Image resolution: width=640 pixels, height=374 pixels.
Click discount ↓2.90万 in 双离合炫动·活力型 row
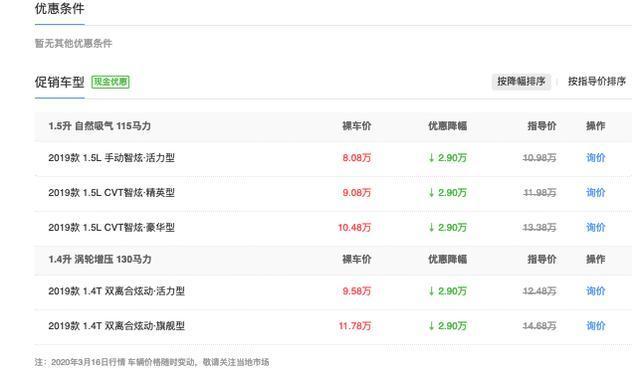tap(447, 291)
